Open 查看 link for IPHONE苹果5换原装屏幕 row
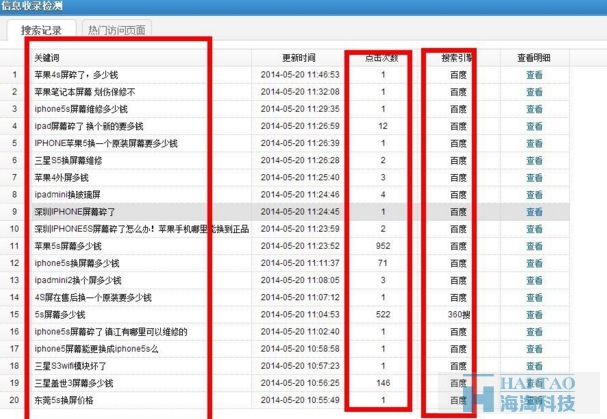The height and width of the screenshot is (419, 607). point(534,143)
